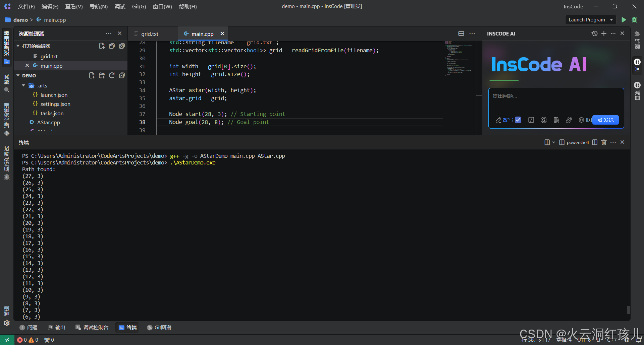Image resolution: width=644 pixels, height=345 pixels.
Task: Save all open editors
Action: [112, 46]
